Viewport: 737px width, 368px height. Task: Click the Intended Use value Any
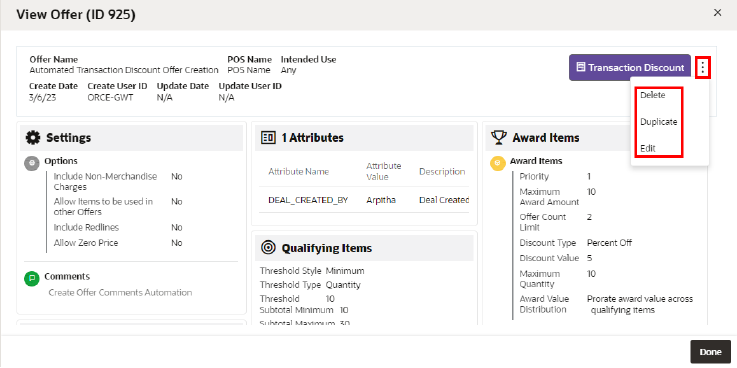[289, 70]
